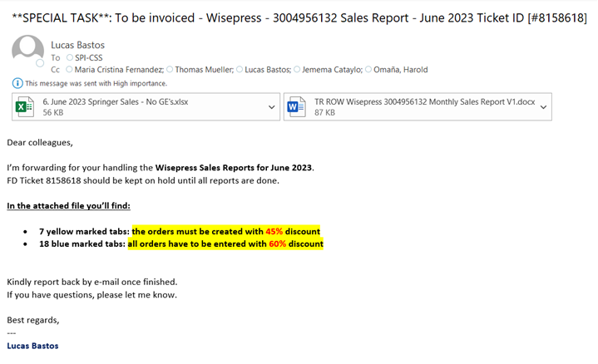Click red '45%' discount value
The image size is (598, 364).
274,231
